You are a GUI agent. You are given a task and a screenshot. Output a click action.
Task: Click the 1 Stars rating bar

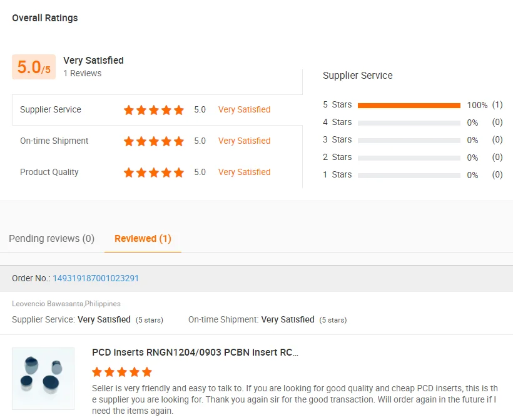(409, 176)
